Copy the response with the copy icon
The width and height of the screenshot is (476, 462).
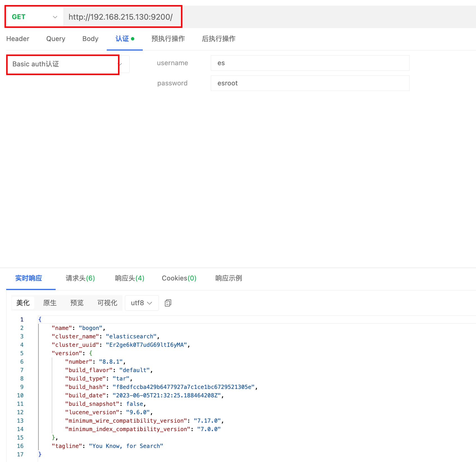coord(168,303)
